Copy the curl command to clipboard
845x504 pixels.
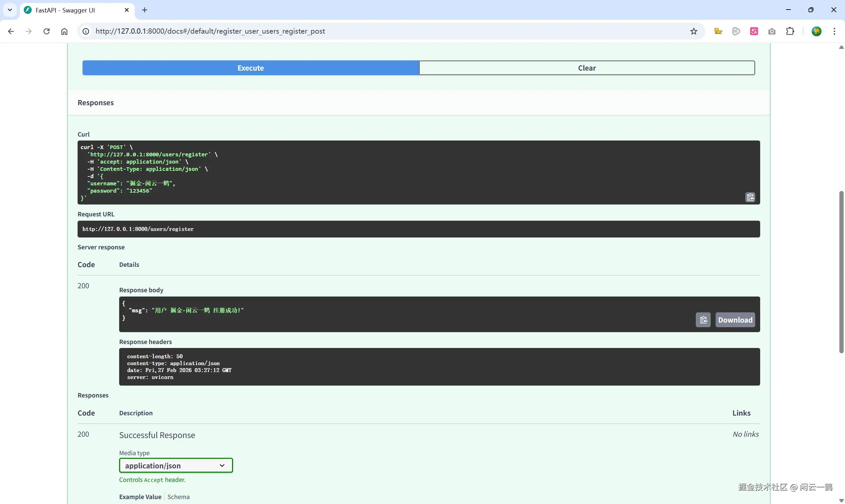point(750,197)
